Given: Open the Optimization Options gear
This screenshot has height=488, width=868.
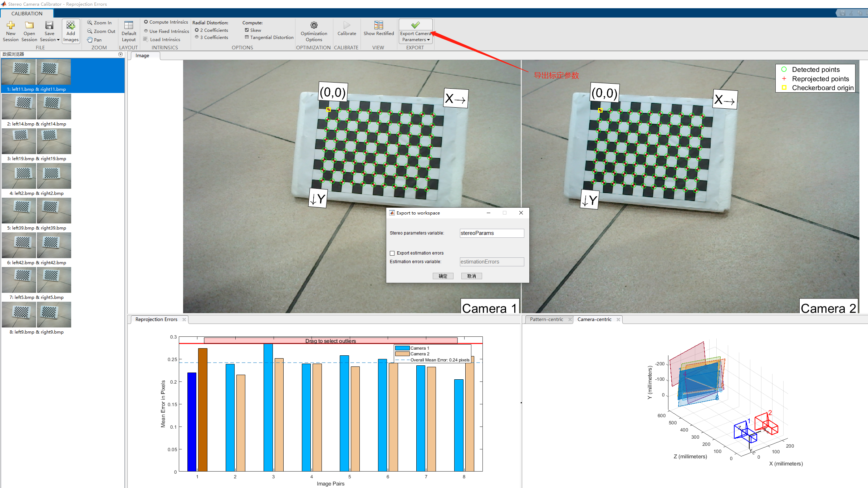Looking at the screenshot, I should click(x=314, y=25).
